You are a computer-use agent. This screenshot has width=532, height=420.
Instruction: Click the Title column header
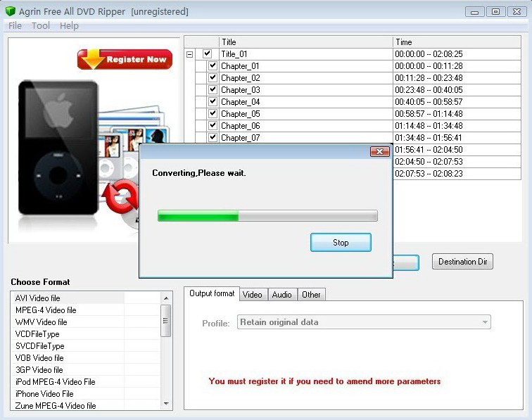306,42
